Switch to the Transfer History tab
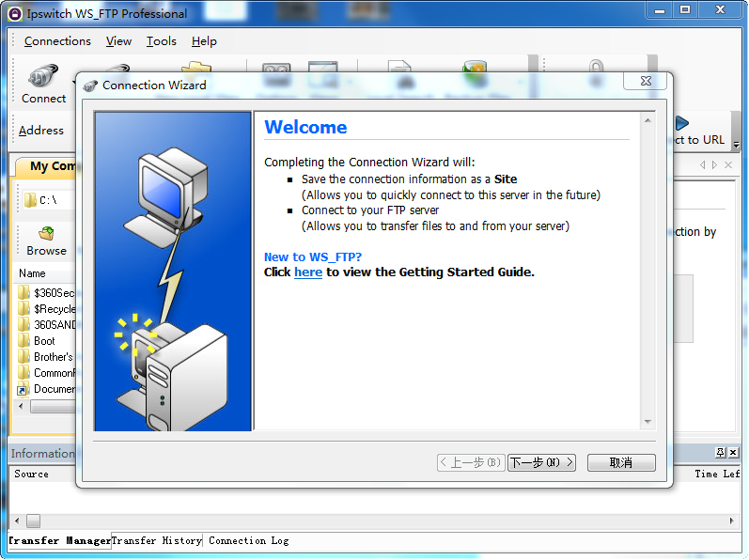Viewport: 749px width, 560px height. (156, 541)
